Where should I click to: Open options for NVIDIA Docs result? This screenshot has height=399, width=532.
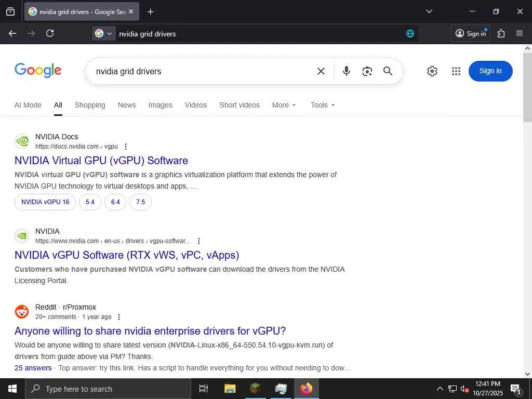[x=126, y=146]
